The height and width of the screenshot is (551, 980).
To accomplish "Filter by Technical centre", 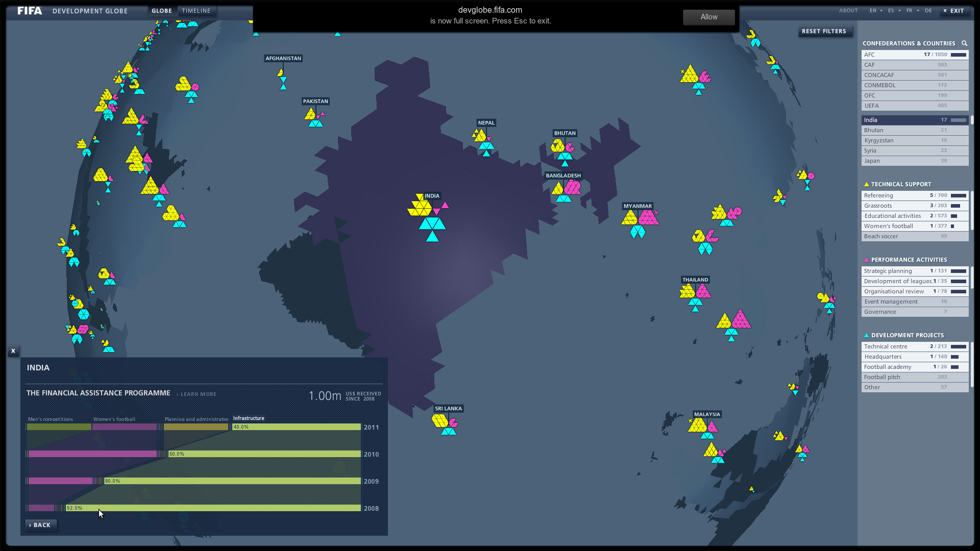I will click(915, 346).
